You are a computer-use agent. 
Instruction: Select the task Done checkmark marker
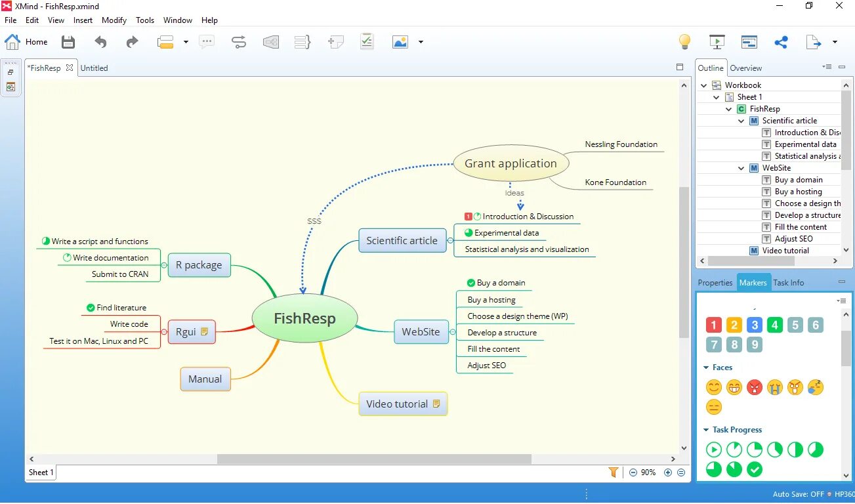tap(755, 470)
